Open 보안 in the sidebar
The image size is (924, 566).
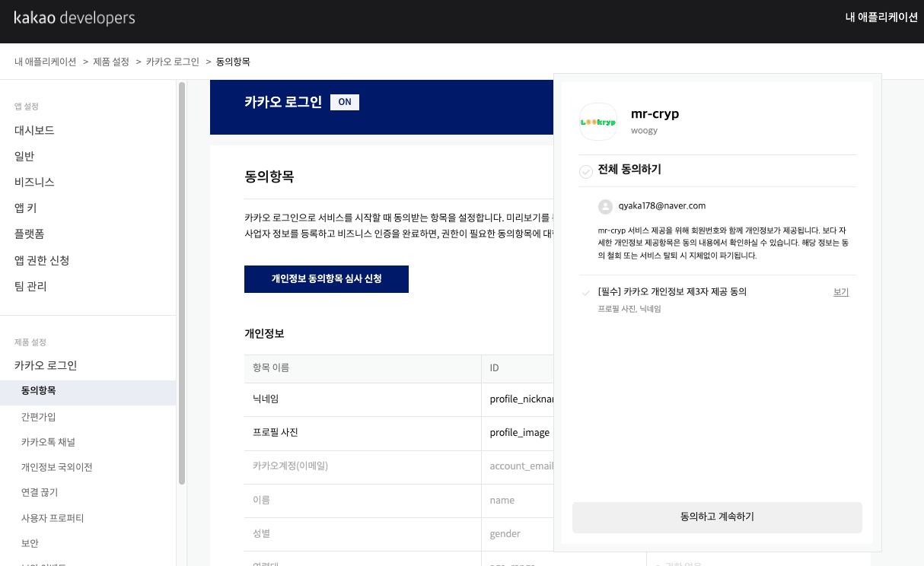click(30, 543)
